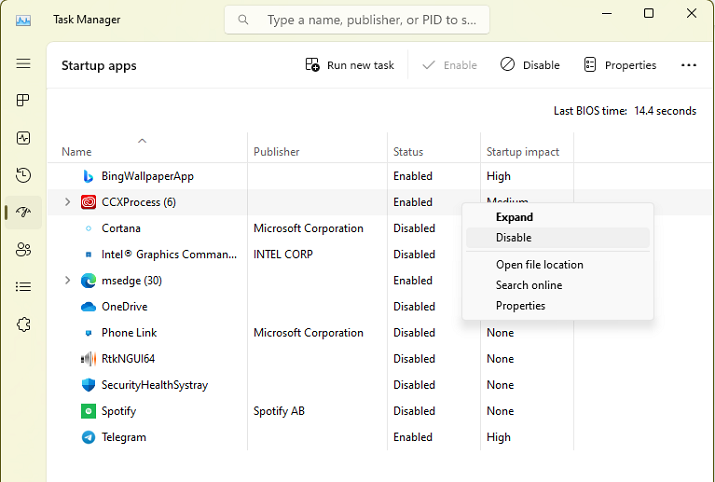715x482 pixels.
Task: Click Cortana's Microsoft Corporation publisher cell
Action: click(308, 228)
